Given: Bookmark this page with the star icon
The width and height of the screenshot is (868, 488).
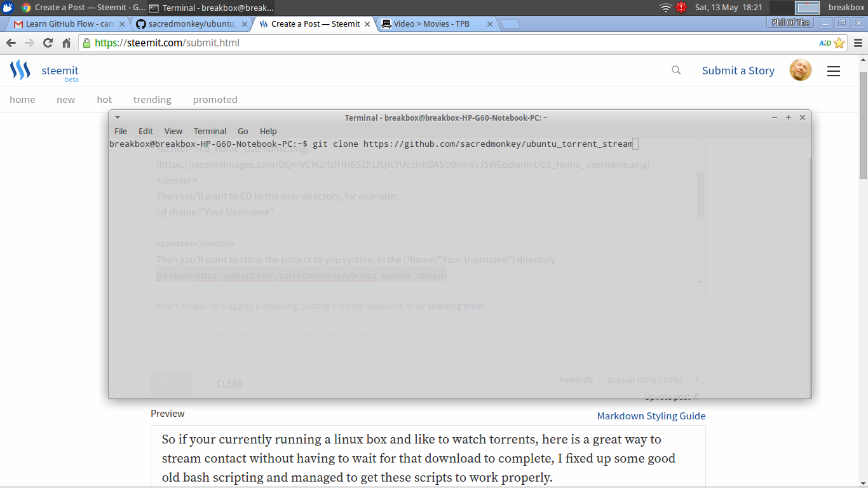Looking at the screenshot, I should click(x=839, y=43).
